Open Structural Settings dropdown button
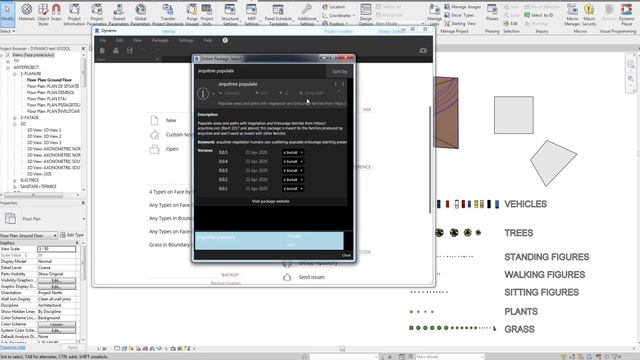This screenshot has width=640, height=360. 230,14
